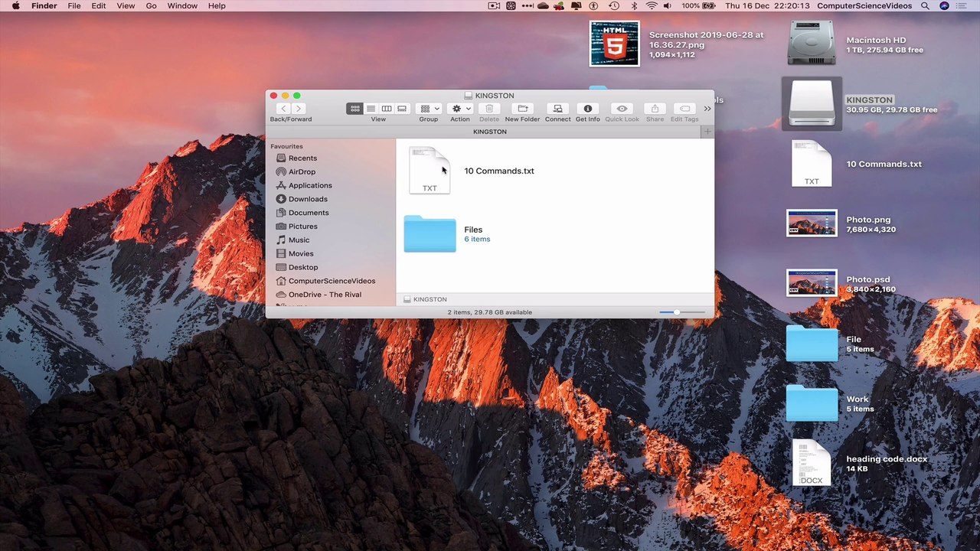Go back in Finder history
Image resolution: width=980 pixels, height=551 pixels.
(283, 109)
